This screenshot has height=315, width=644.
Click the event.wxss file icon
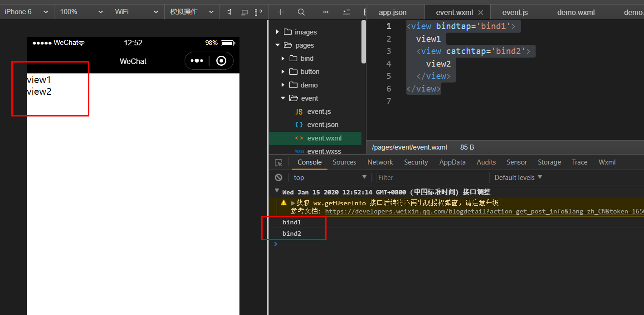(299, 151)
